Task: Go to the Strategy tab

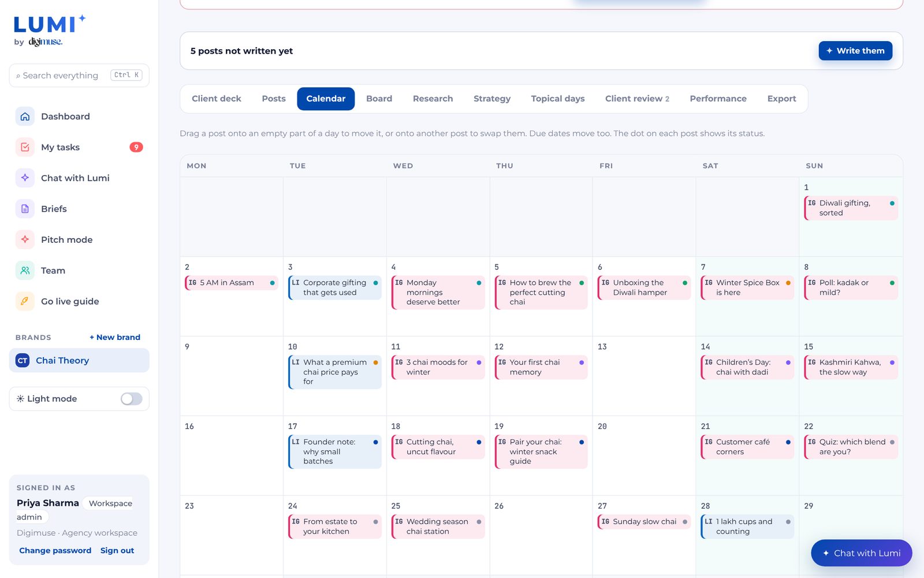Action: click(492, 99)
